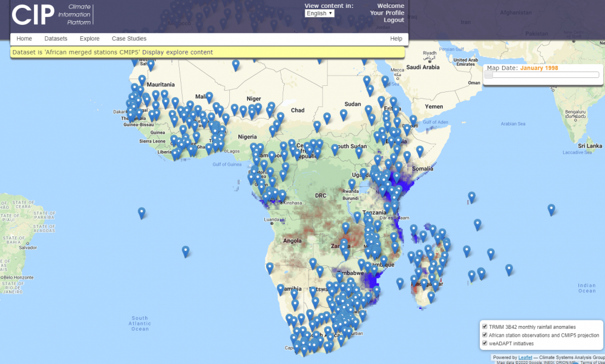The image size is (605, 364).
Task: Click the station marker by the Gulf of Aden label
Action: (413, 121)
